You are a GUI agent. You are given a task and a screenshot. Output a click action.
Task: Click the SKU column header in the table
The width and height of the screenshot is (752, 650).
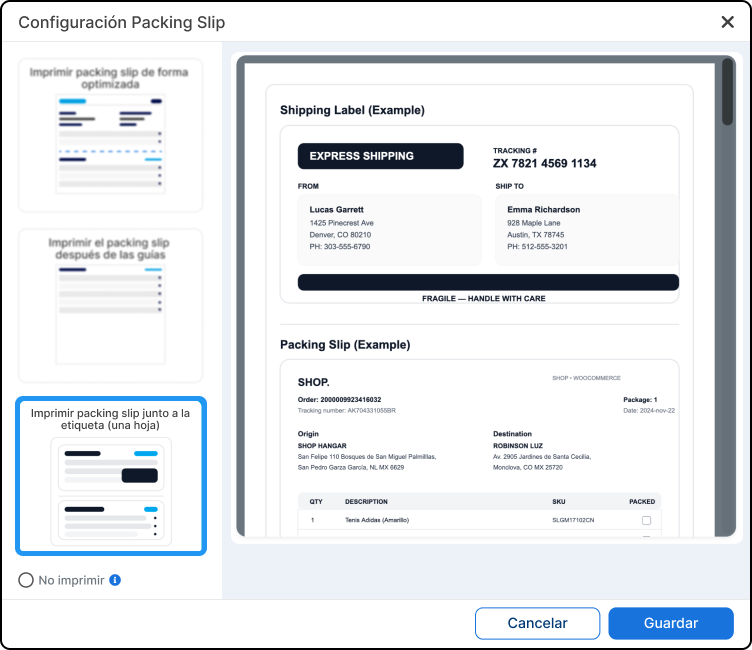pyautogui.click(x=558, y=501)
